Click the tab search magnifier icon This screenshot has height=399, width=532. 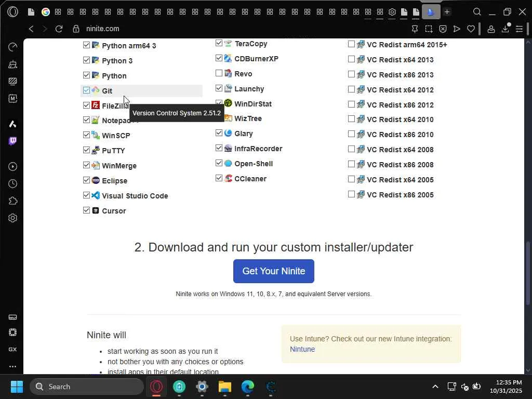click(x=477, y=12)
